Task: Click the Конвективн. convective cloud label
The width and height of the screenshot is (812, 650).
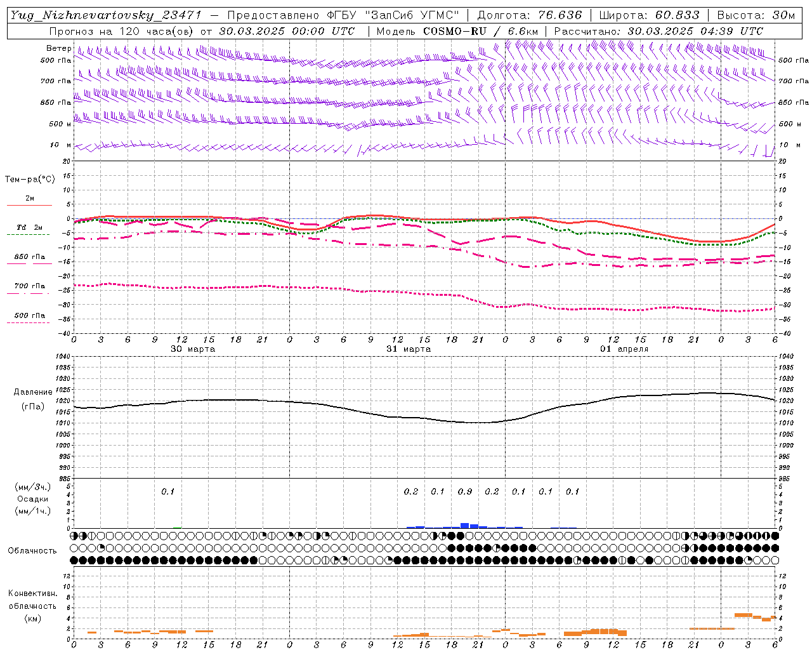Action: tap(32, 594)
